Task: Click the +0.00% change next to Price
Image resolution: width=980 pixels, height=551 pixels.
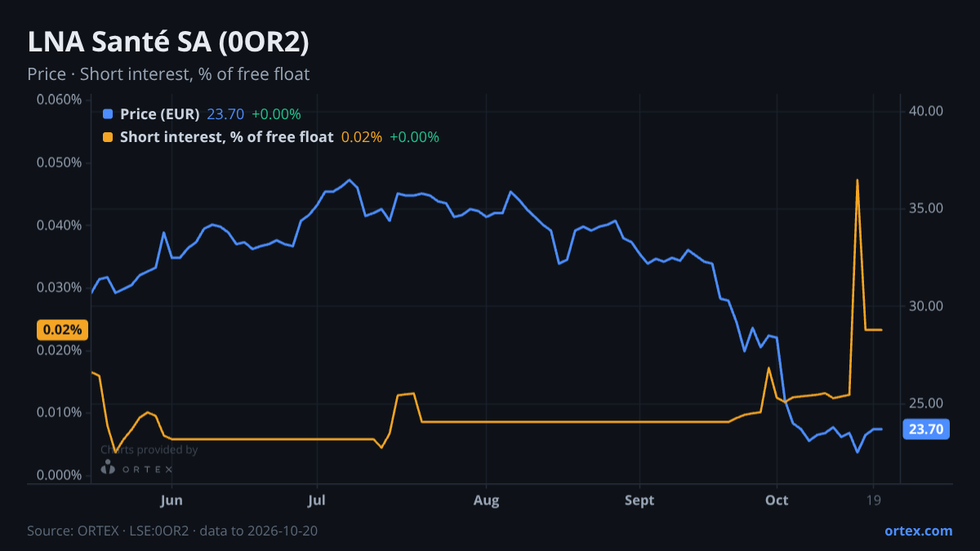Action: click(276, 113)
